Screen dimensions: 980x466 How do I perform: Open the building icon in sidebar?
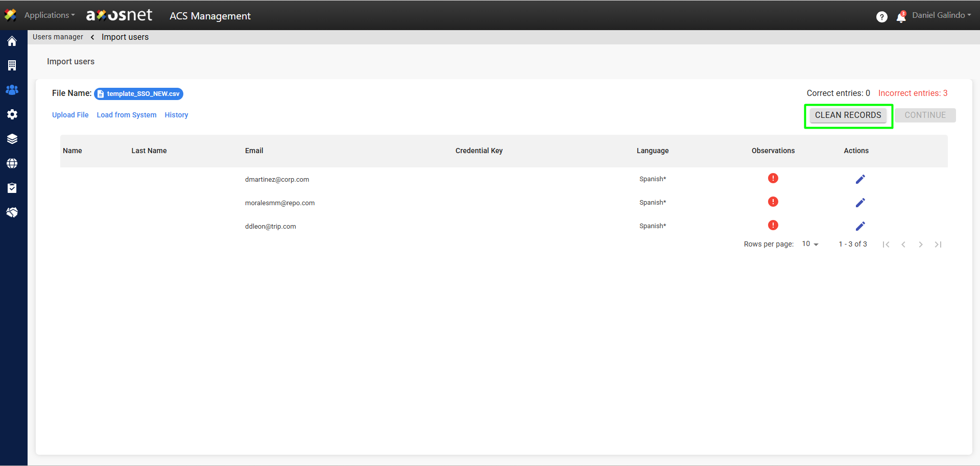(x=12, y=65)
